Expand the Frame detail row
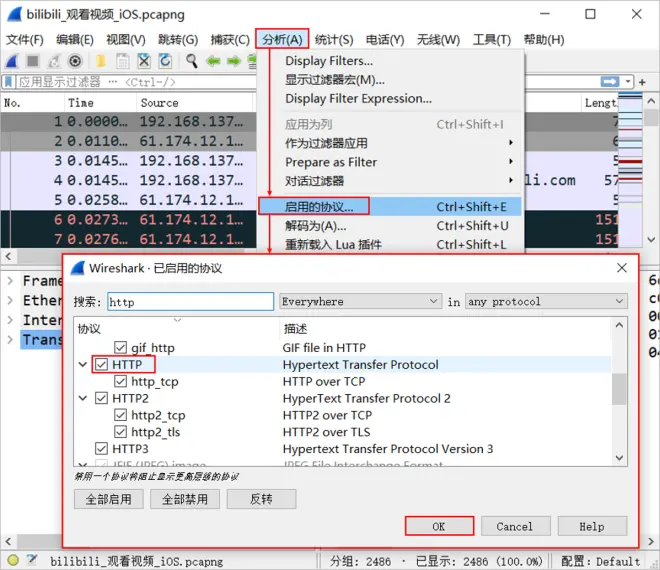The height and width of the screenshot is (570, 660). 10,280
